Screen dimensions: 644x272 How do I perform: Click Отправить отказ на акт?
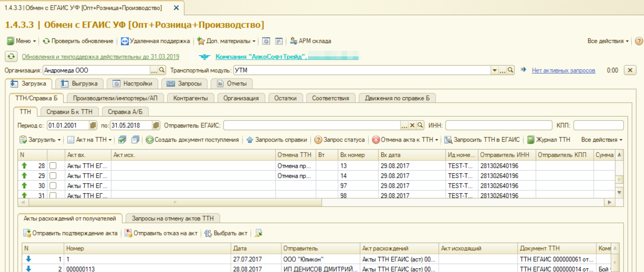pos(161,233)
